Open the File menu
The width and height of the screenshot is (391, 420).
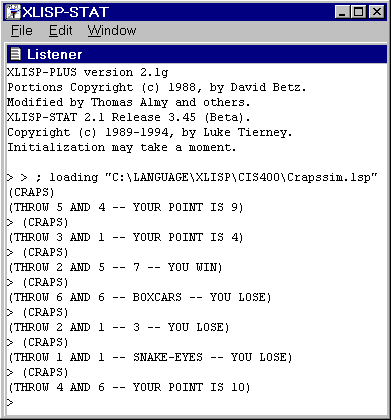pos(22,31)
